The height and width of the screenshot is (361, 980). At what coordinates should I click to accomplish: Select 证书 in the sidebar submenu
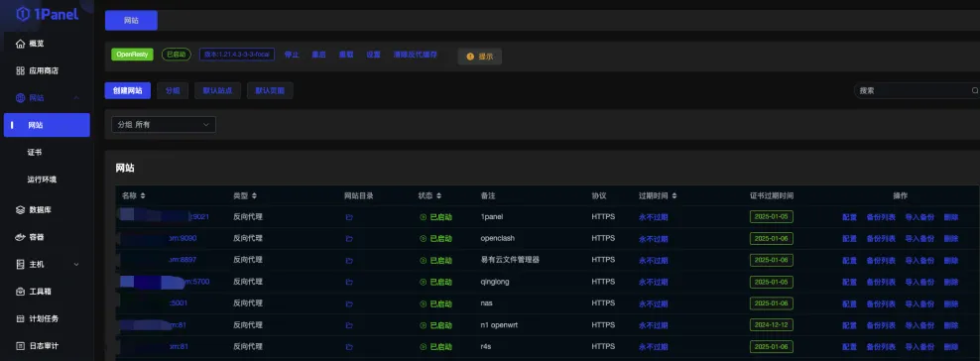click(x=35, y=153)
